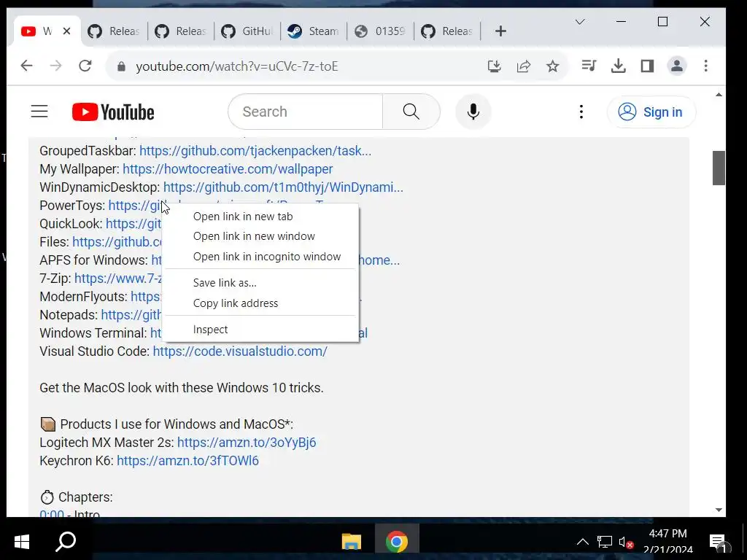The height and width of the screenshot is (560, 747).
Task: Open the Visual Studio Code link
Action: coord(240,351)
